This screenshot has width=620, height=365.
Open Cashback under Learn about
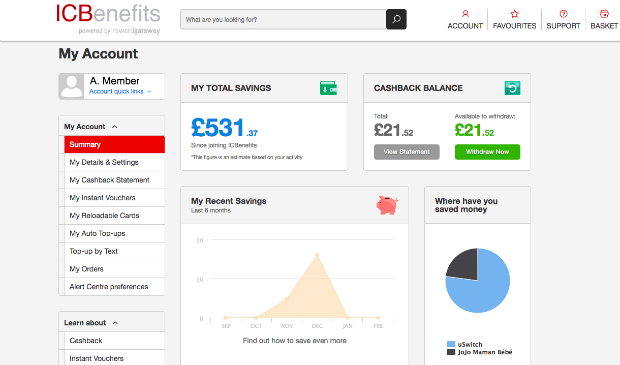[114, 340]
